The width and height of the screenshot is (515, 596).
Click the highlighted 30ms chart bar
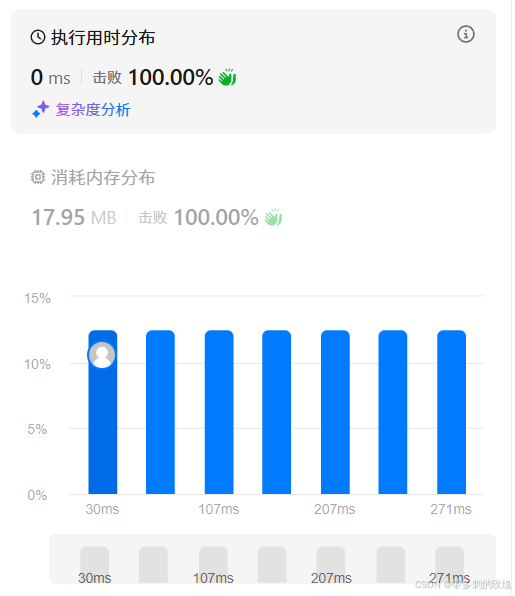103,412
